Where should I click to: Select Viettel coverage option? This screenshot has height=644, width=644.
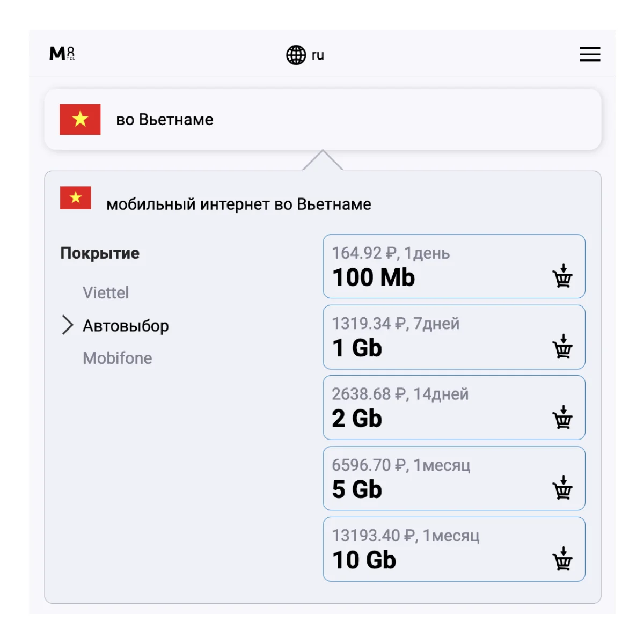tap(106, 292)
